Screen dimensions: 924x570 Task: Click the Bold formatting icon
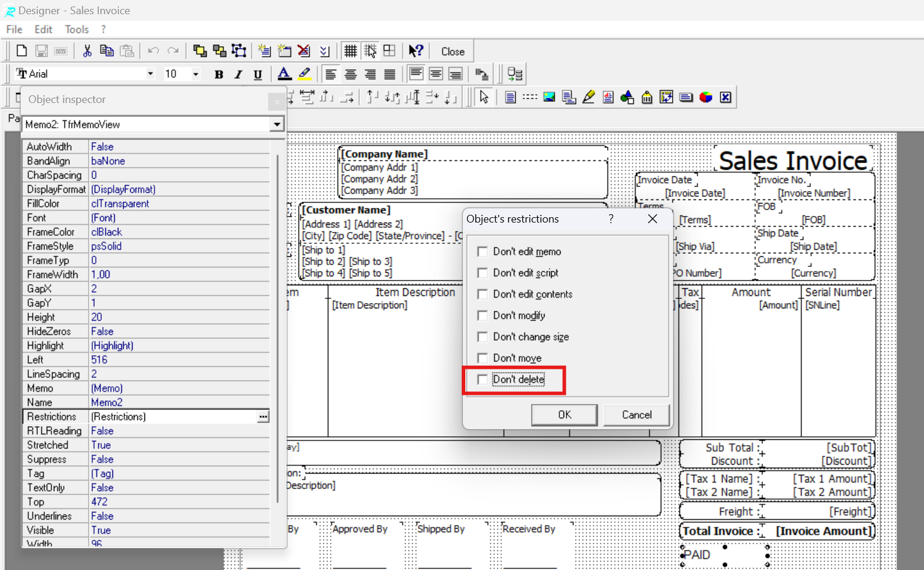point(218,74)
